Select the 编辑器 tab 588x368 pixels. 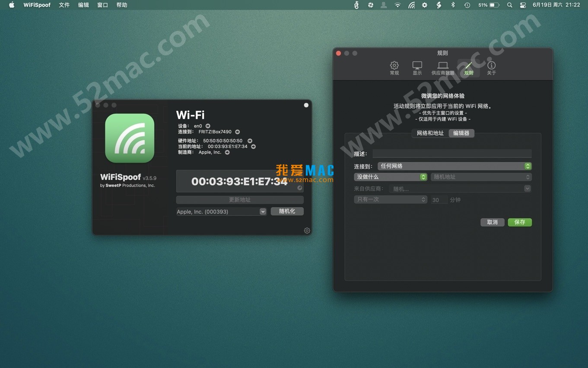coord(461,133)
